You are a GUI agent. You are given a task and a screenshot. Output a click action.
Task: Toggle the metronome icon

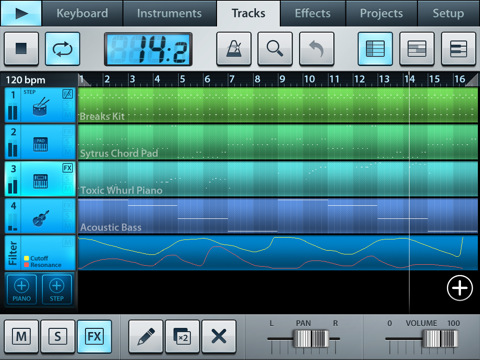234,49
